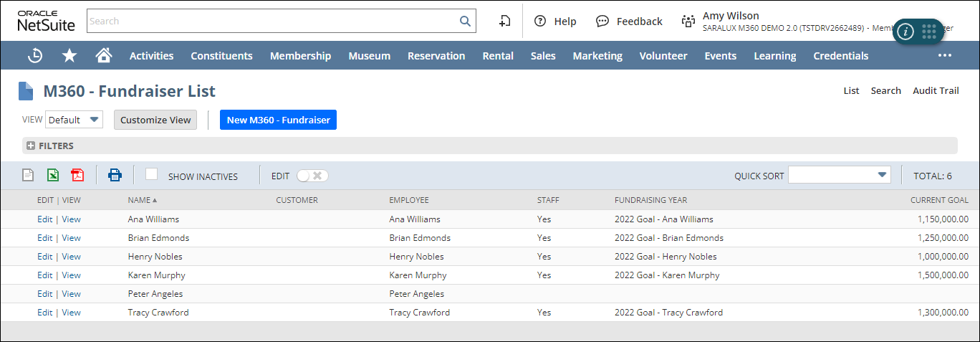Open the Recent Records clock icon
The width and height of the screenshot is (980, 342).
[34, 56]
